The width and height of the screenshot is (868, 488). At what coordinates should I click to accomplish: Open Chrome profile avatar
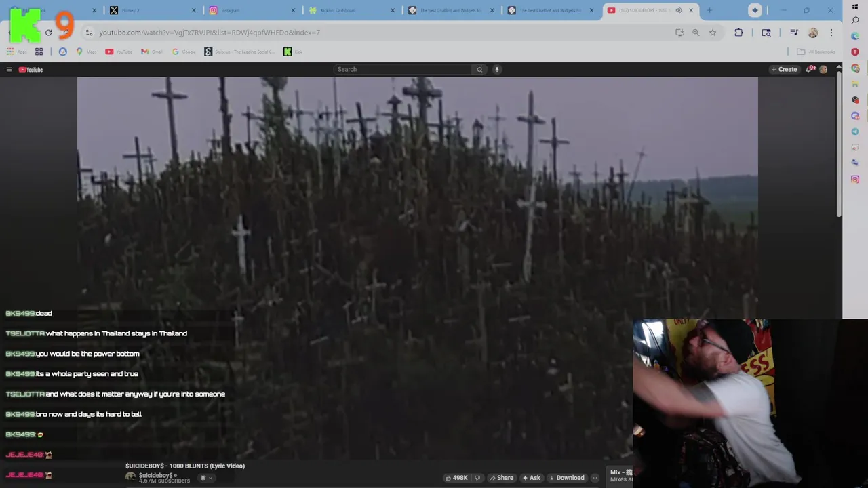[x=813, y=33]
